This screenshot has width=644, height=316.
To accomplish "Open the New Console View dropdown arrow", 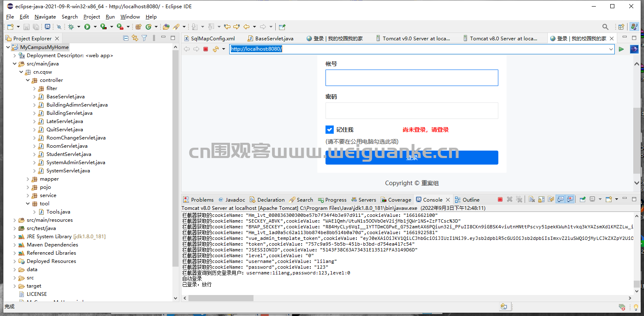I will pos(616,200).
